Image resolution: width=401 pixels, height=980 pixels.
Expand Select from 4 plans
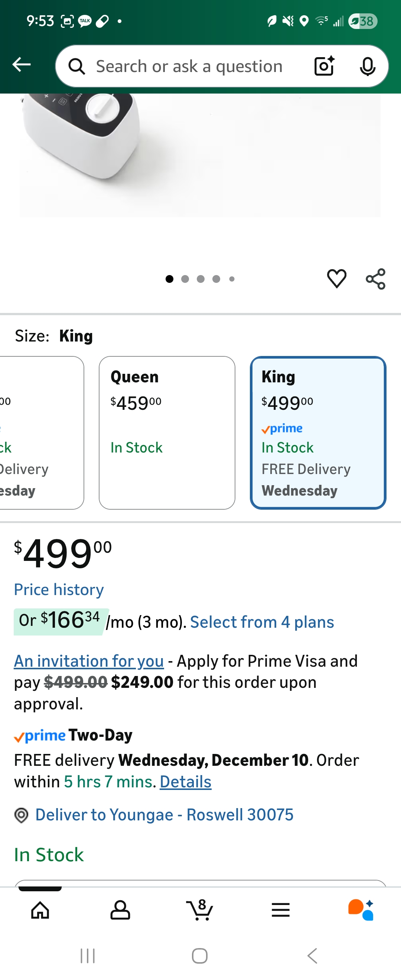(262, 622)
